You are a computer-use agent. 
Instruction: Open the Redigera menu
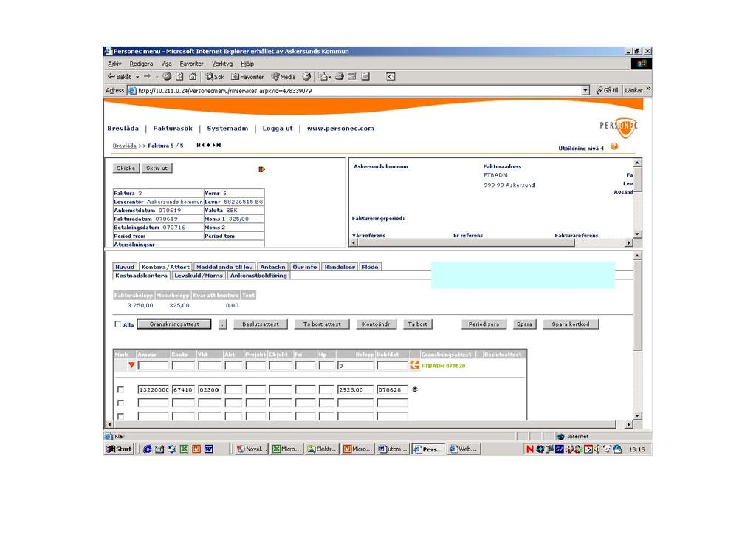(x=141, y=64)
